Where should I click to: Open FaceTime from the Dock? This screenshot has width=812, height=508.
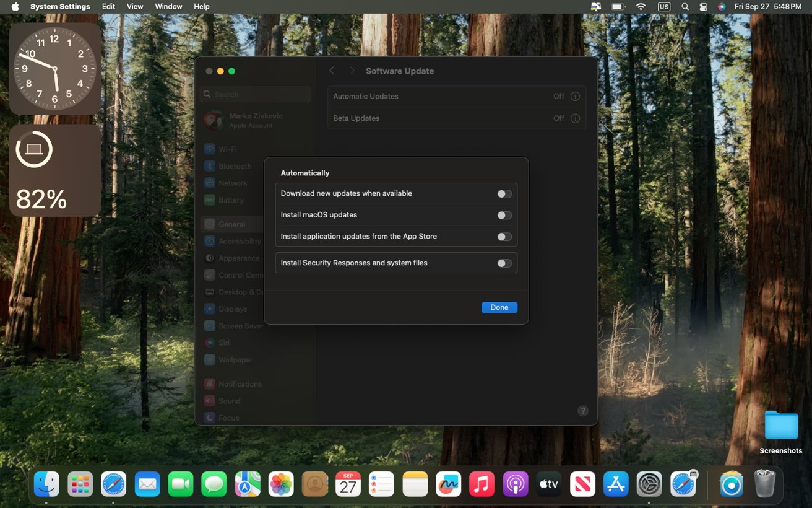point(181,484)
